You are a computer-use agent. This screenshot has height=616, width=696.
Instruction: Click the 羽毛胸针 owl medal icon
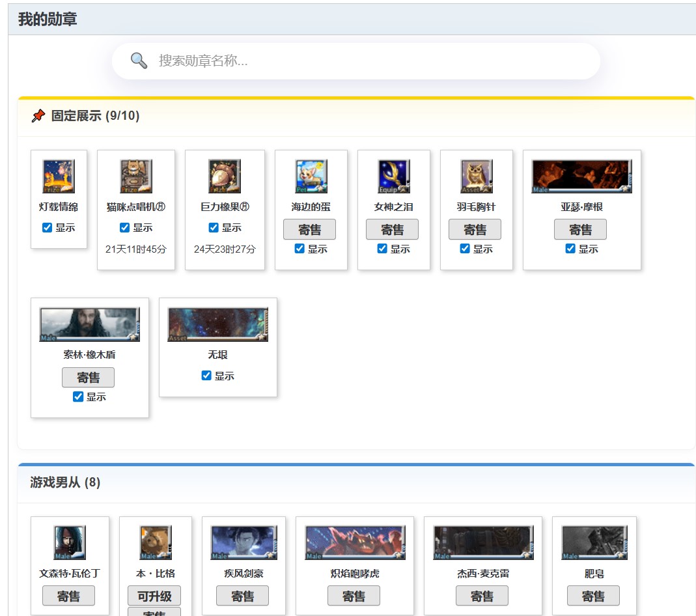pos(477,176)
